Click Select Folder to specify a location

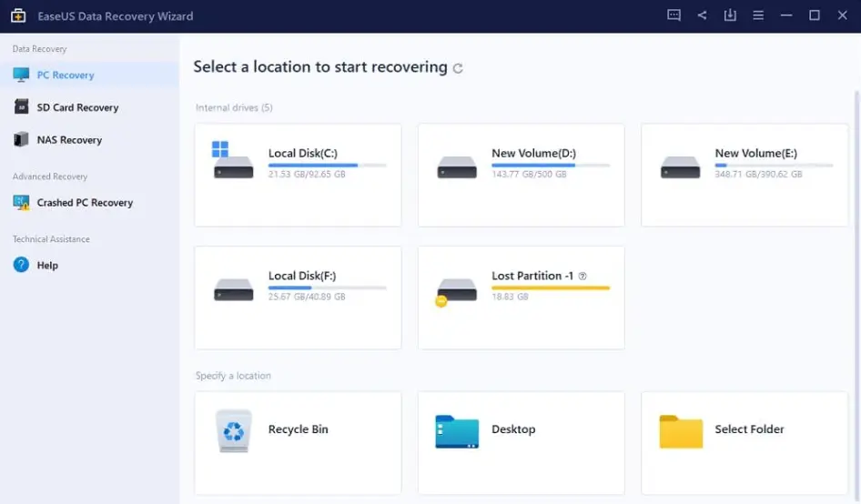[x=745, y=442]
